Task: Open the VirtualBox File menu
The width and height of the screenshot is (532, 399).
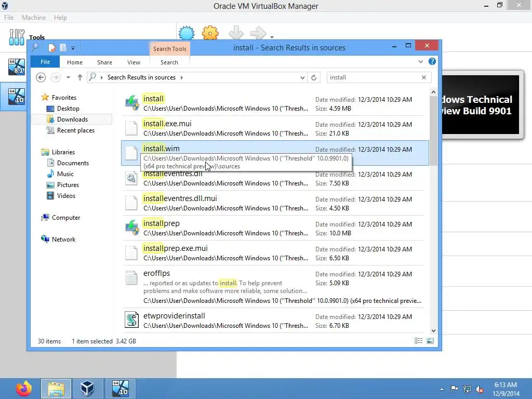Action: [9, 18]
